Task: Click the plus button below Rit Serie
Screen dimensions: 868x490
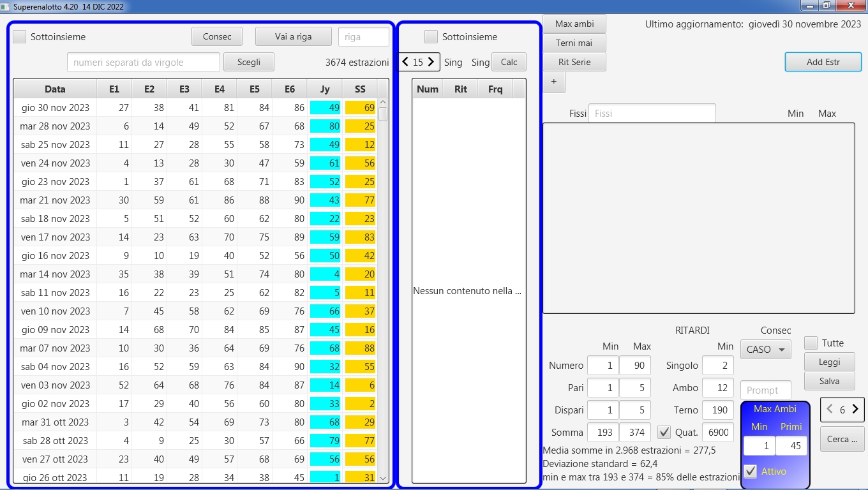Action: click(554, 82)
